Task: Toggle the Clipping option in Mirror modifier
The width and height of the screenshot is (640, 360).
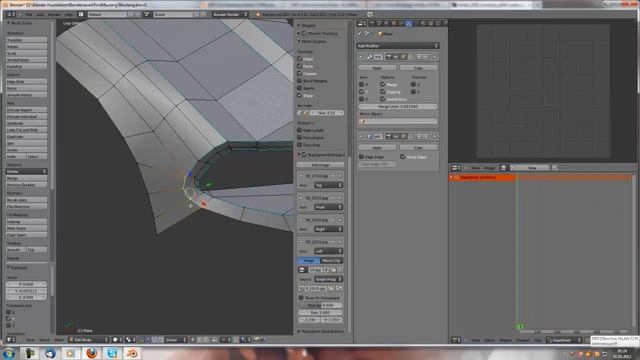Action: [x=382, y=92]
